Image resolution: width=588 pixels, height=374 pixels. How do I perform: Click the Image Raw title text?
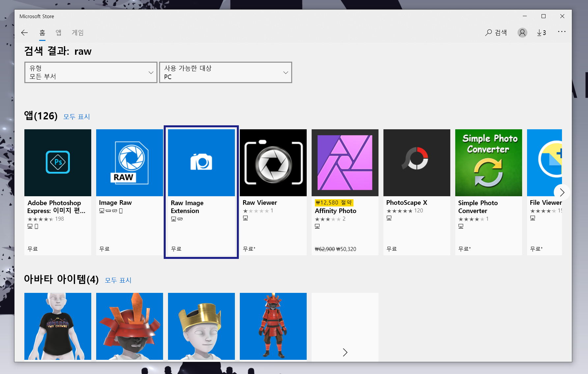(x=115, y=203)
